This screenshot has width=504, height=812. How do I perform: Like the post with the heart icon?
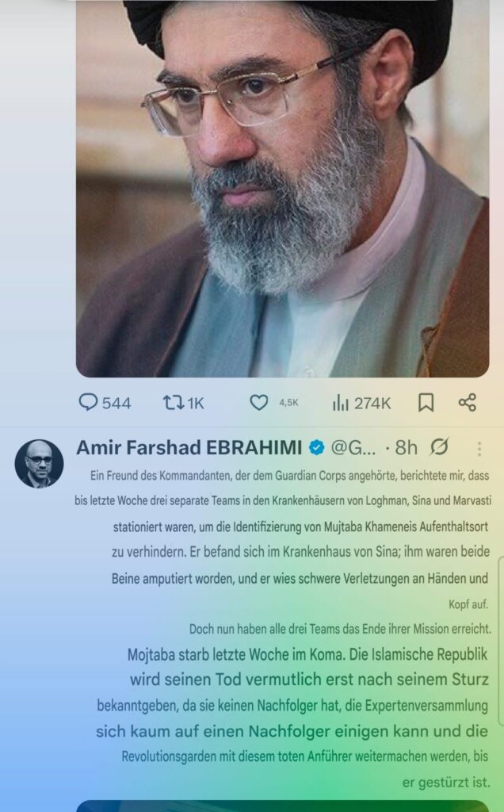click(x=258, y=402)
